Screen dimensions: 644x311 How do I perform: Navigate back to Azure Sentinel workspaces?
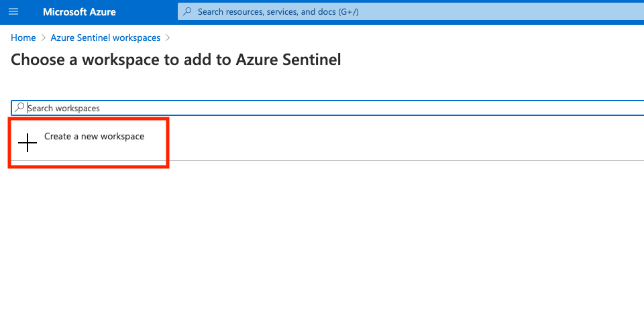pyautogui.click(x=105, y=38)
